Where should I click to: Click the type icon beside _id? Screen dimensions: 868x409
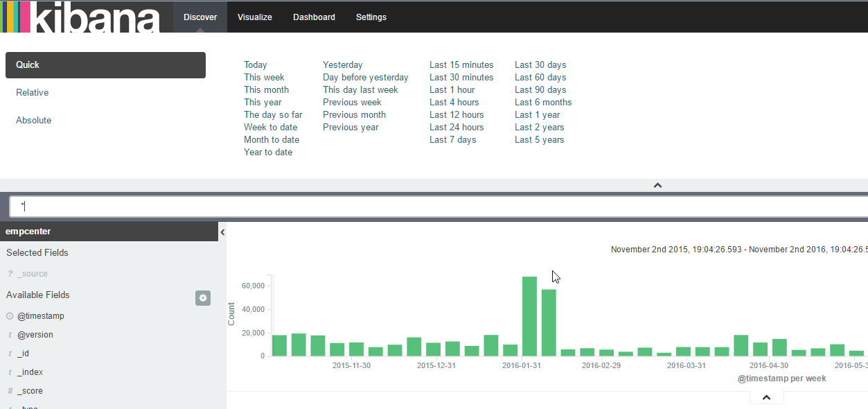10,354
